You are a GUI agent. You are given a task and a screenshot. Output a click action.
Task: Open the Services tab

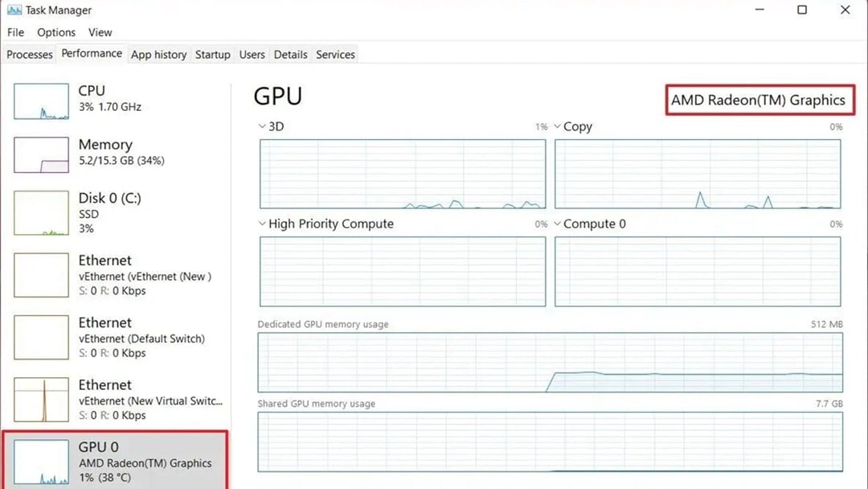[x=335, y=55]
